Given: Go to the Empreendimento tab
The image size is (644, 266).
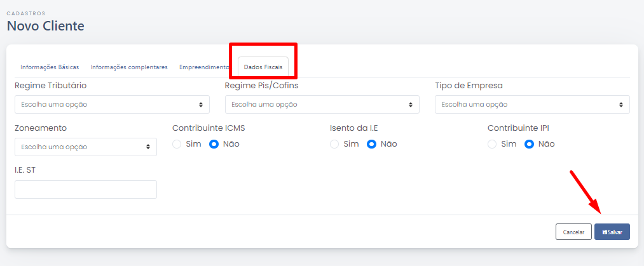Looking at the screenshot, I should (204, 67).
